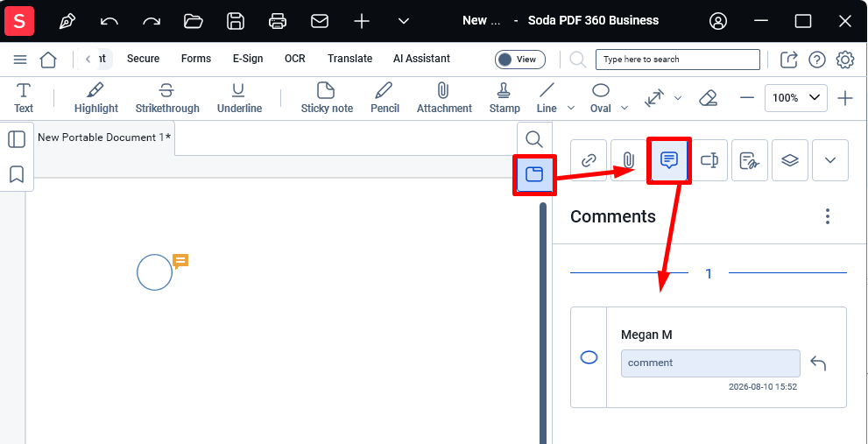Toggle the page thumbnails side panel

pyautogui.click(x=17, y=139)
